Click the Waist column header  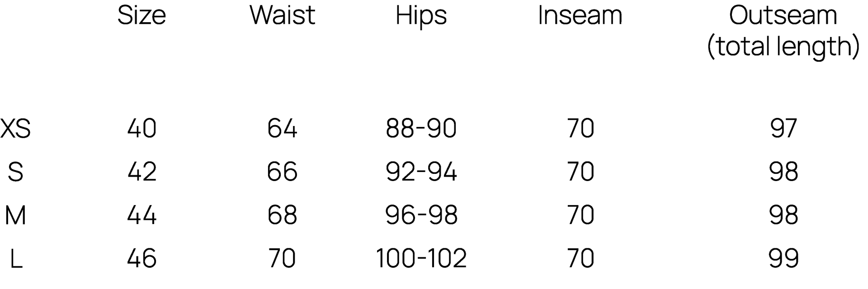pos(282,16)
